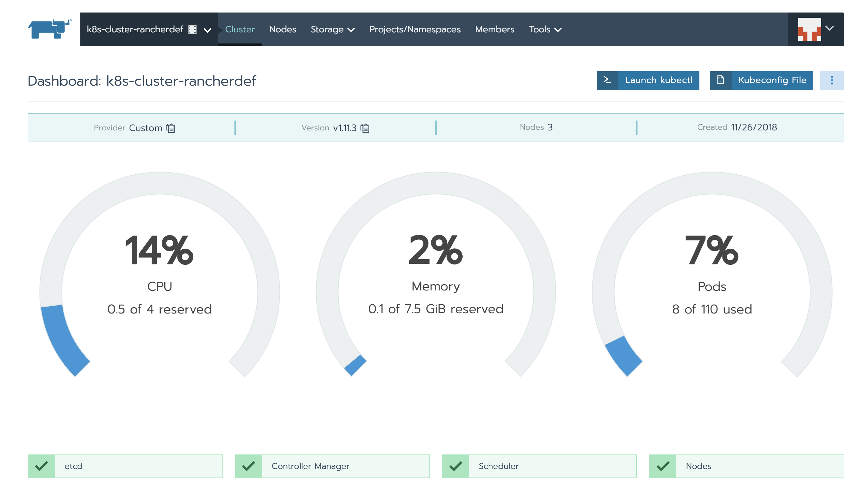Click the Controller Manager status checkmark
The image size is (868, 492).
pyautogui.click(x=248, y=466)
